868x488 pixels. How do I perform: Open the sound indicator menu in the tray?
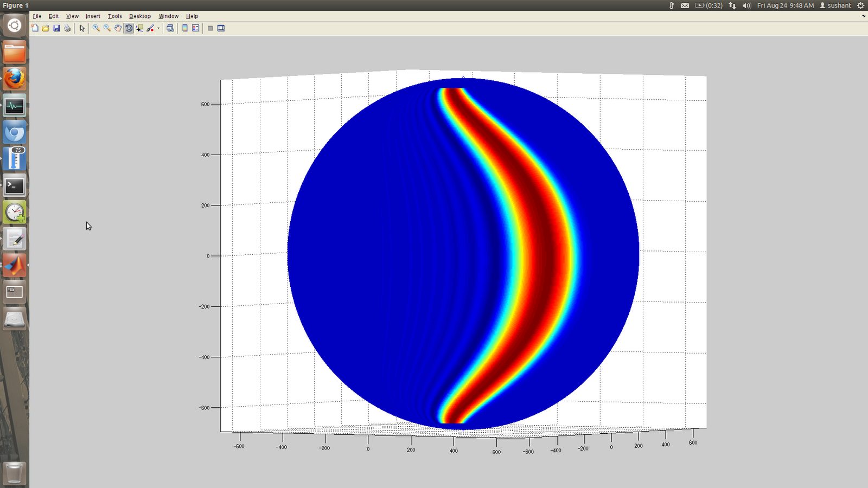coord(746,5)
